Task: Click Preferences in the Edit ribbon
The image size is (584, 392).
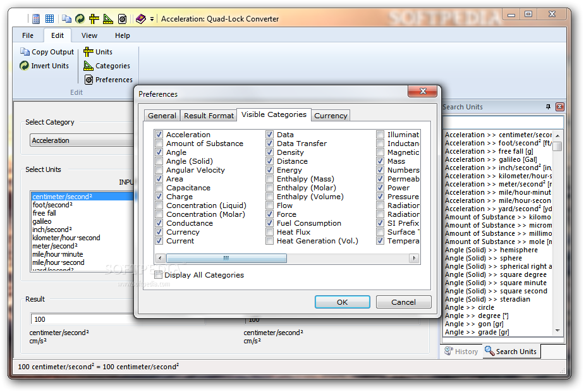Action: pos(108,80)
